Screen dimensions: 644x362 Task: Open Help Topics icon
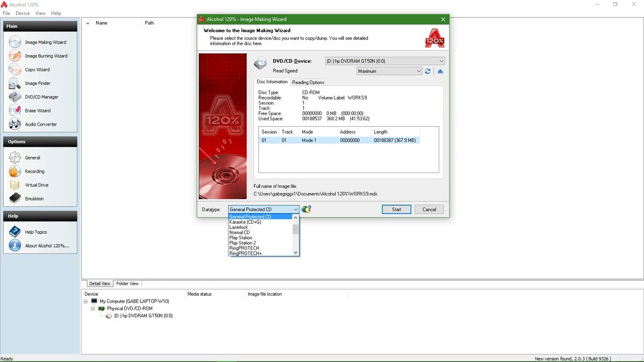pos(15,232)
